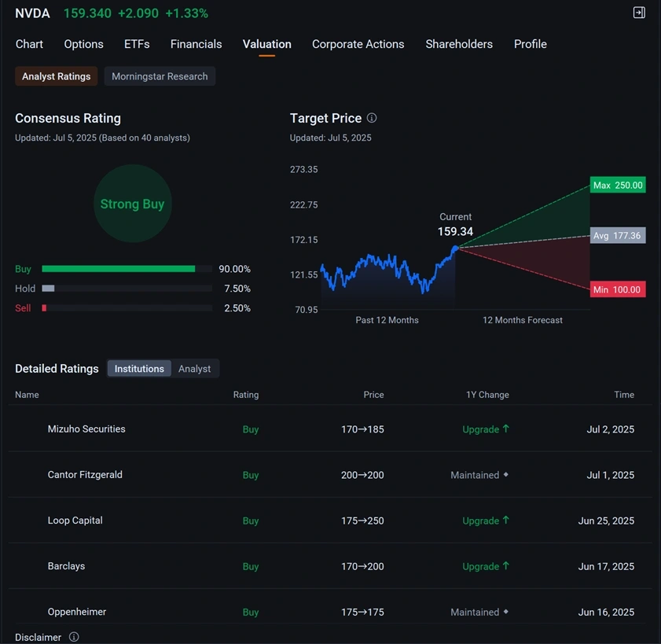Open the Financials tab

tap(196, 44)
